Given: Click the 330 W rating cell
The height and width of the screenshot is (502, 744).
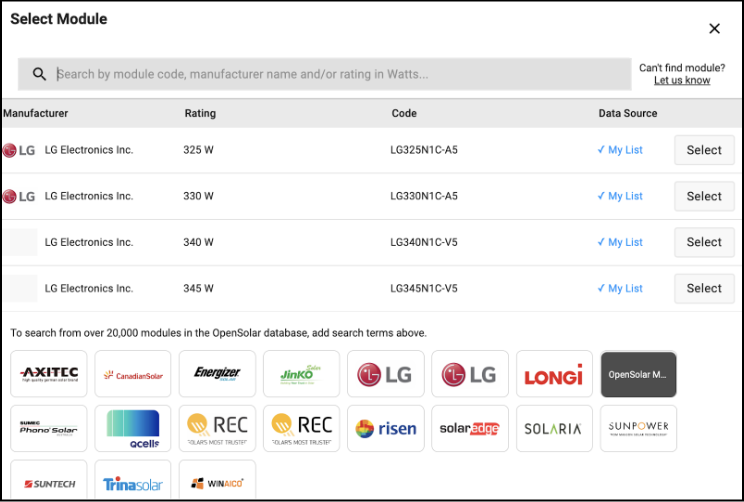Looking at the screenshot, I should (198, 196).
